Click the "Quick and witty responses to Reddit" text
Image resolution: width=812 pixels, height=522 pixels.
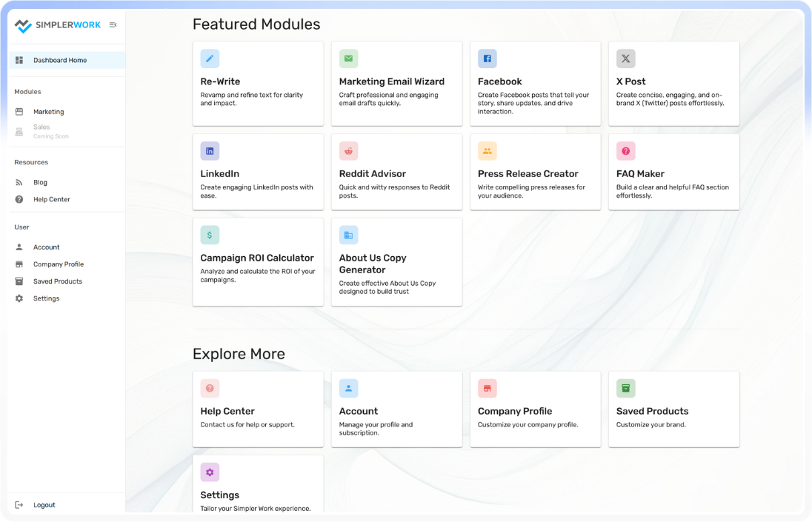(395, 192)
